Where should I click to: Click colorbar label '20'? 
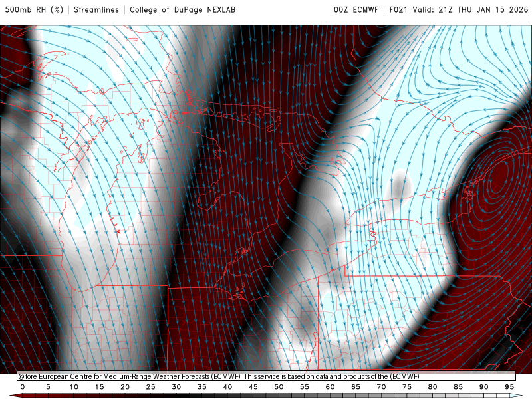click(125, 387)
